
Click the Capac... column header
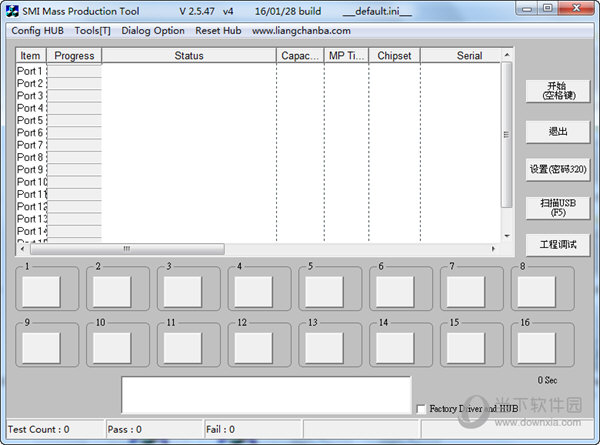pos(300,55)
